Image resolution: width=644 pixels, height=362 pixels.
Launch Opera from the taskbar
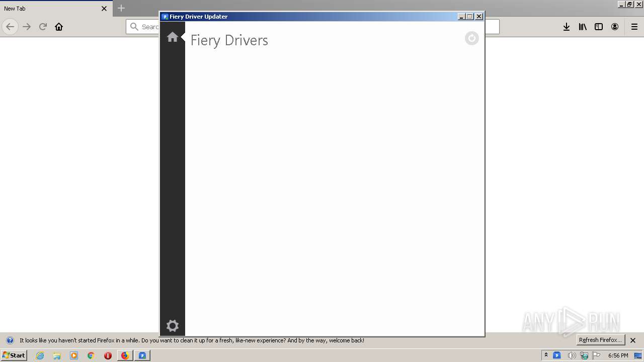tap(108, 355)
